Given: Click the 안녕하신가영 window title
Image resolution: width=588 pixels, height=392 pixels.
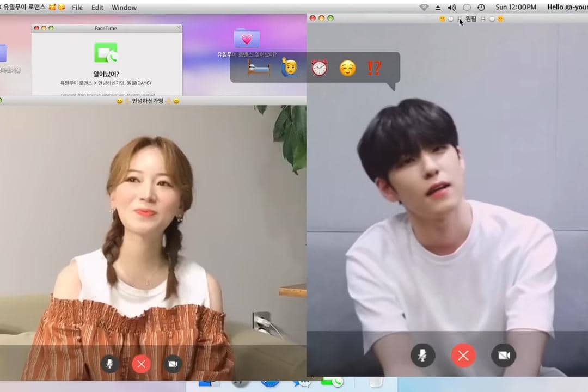Looking at the screenshot, I should pyautogui.click(x=148, y=101).
